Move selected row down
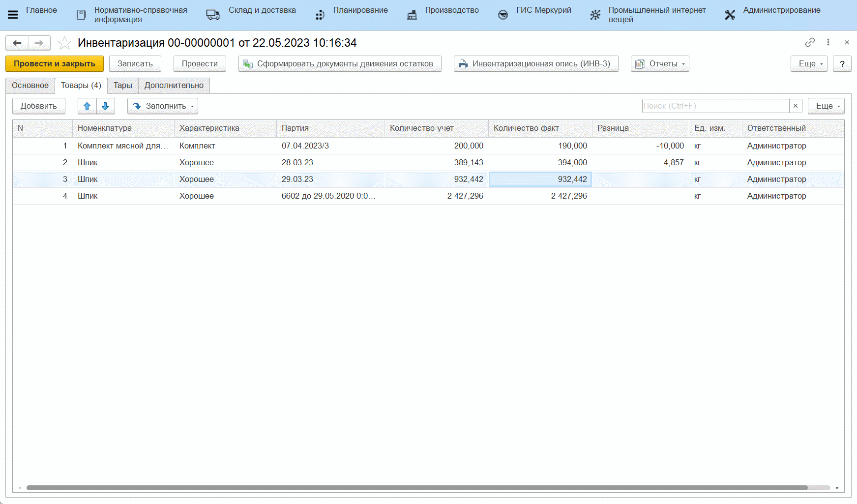 click(105, 106)
